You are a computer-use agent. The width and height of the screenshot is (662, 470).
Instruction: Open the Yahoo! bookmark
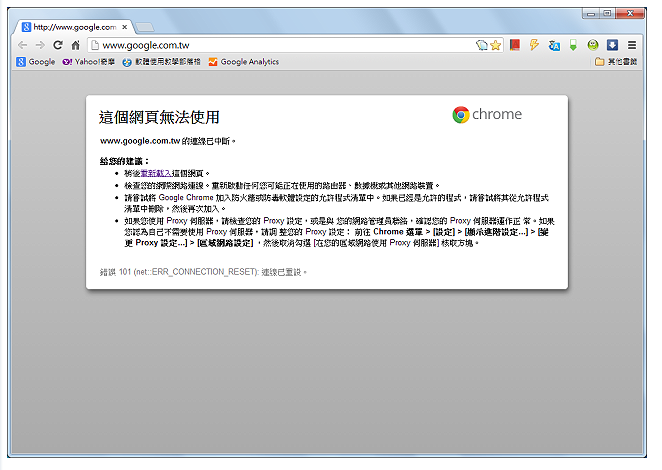click(89, 62)
